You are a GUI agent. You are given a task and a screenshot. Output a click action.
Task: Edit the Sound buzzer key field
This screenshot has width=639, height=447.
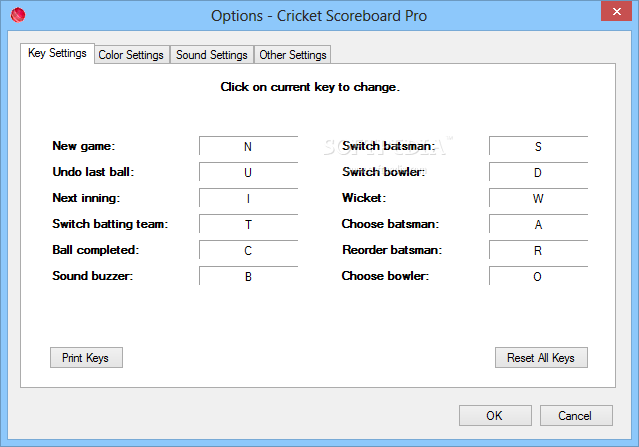249,276
